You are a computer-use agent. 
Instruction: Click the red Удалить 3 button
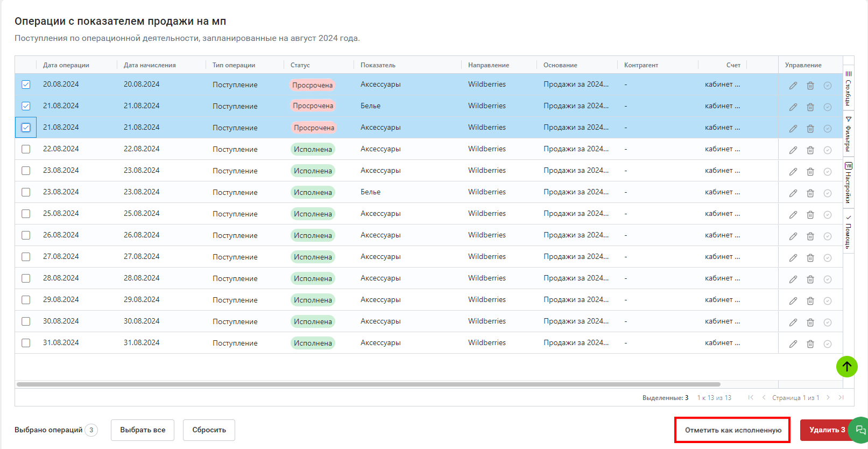[827, 430]
